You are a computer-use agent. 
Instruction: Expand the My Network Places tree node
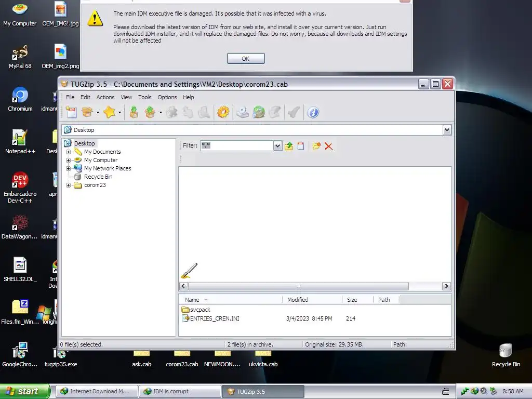click(x=68, y=168)
